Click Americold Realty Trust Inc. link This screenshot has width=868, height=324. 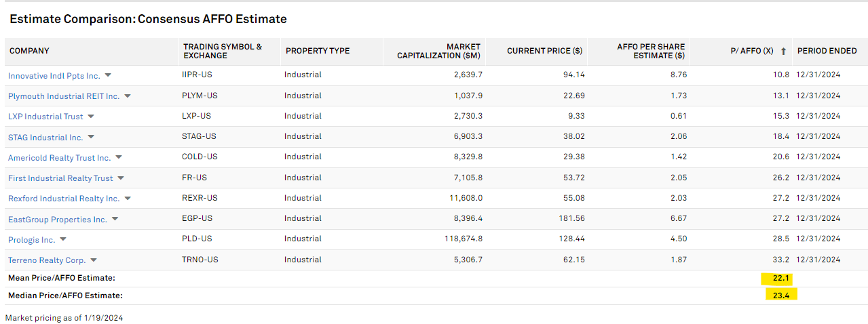59,158
